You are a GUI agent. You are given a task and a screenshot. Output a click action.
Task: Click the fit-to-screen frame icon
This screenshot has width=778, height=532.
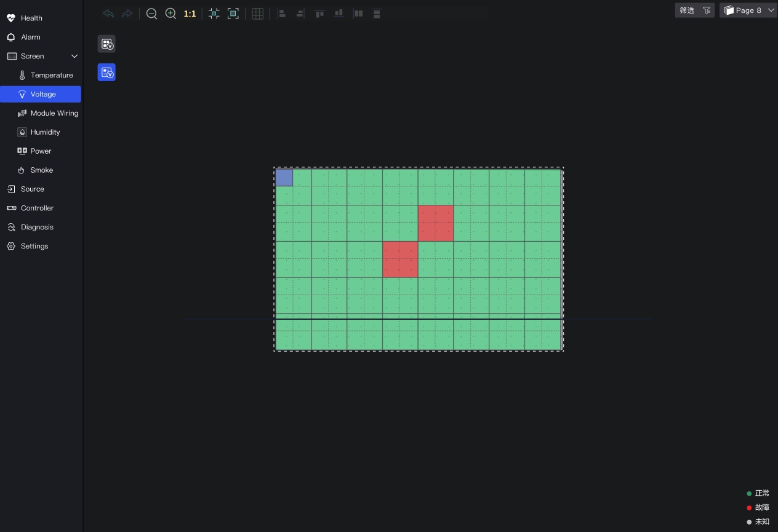click(x=233, y=14)
